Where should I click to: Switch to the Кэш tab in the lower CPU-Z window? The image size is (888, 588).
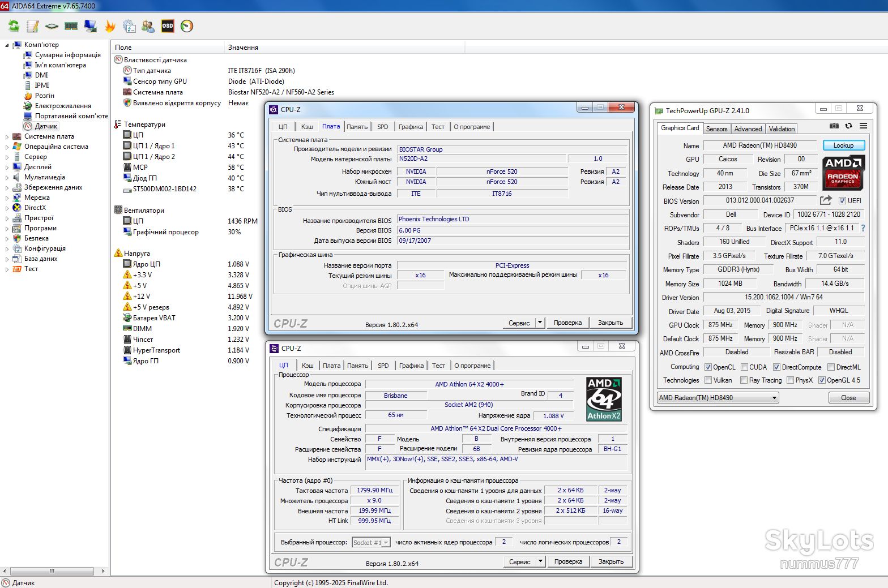308,366
